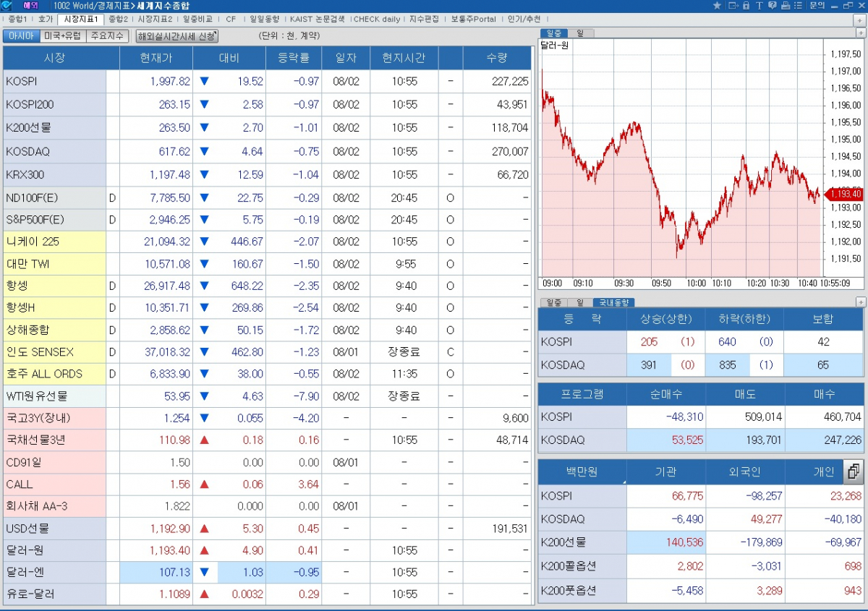Click the star favorites icon in title bar
This screenshot has height=611, width=868.
point(717,6)
